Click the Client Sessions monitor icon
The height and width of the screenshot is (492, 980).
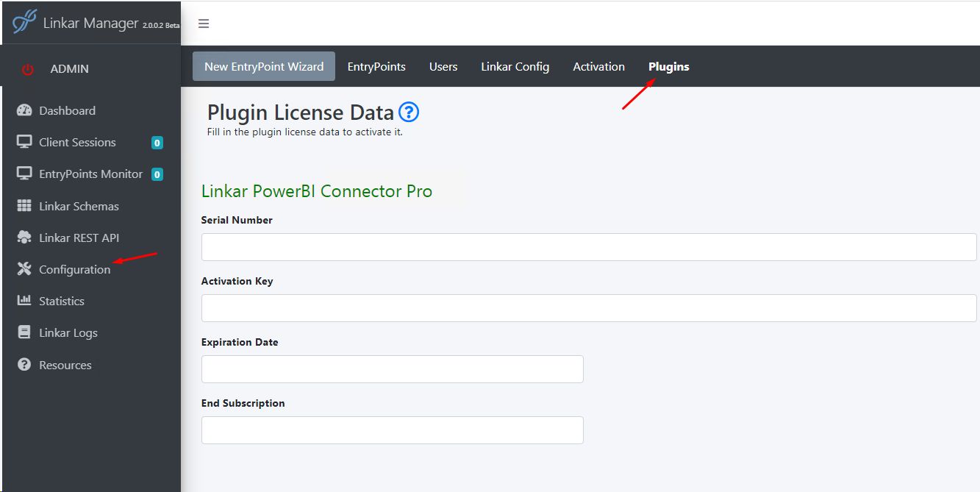[24, 142]
